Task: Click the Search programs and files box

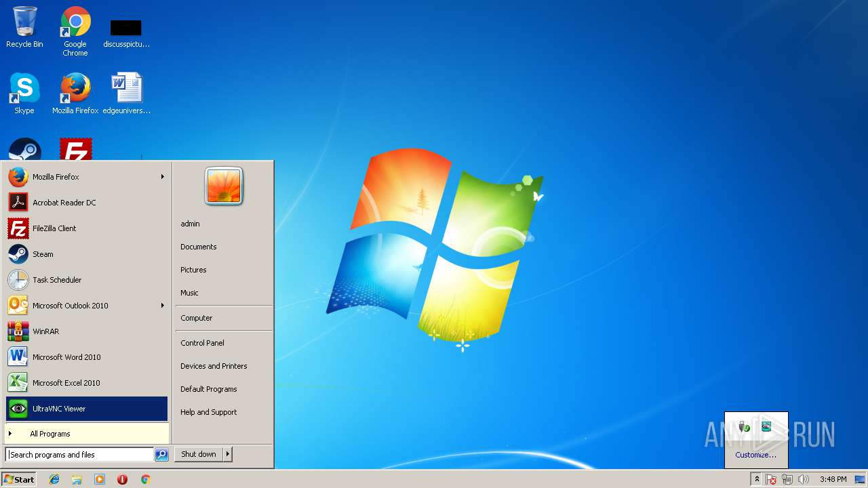Action: pyautogui.click(x=79, y=455)
